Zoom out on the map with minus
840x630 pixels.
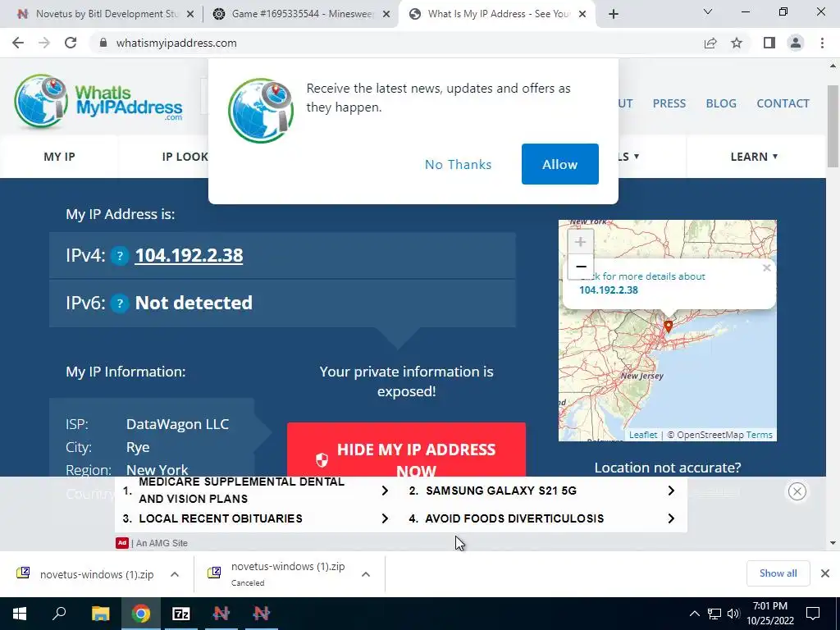(x=580, y=267)
